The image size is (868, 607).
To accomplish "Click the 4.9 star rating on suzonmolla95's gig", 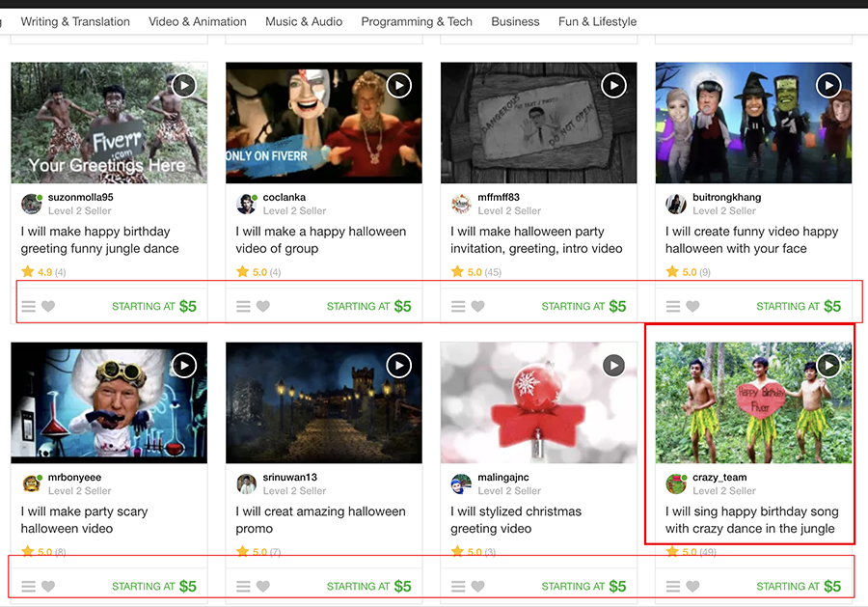I will click(43, 272).
